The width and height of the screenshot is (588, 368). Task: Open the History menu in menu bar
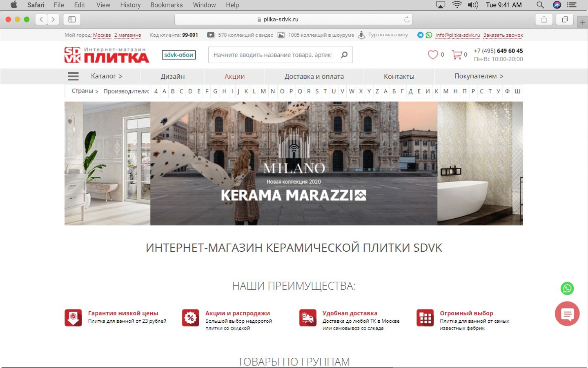point(130,5)
